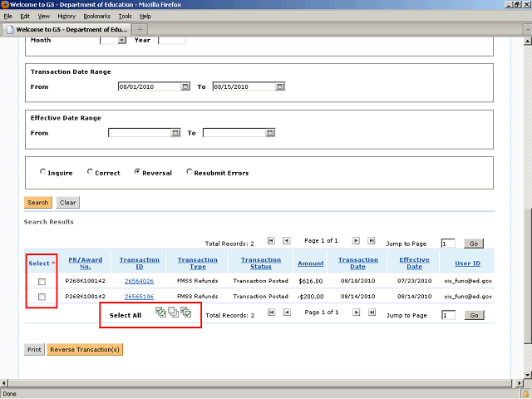Click the first Select All checkmark icon
The width and height of the screenshot is (532, 399).
pyautogui.click(x=160, y=313)
